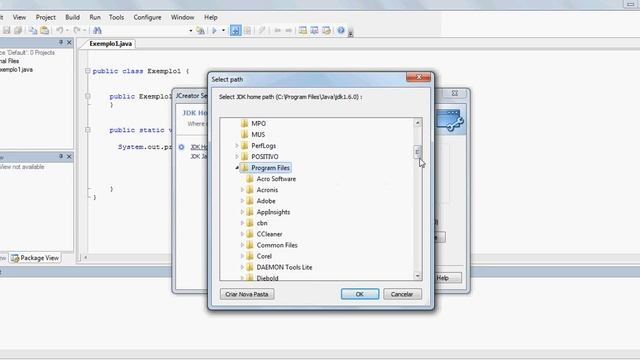Select the MUS folder

pyautogui.click(x=258, y=134)
